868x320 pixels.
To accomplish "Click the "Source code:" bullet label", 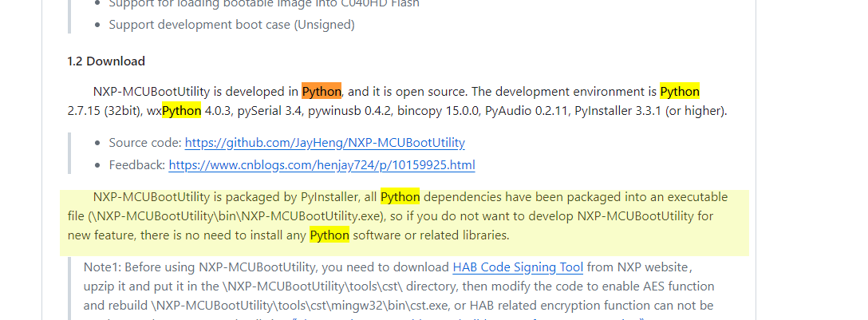I will point(145,143).
